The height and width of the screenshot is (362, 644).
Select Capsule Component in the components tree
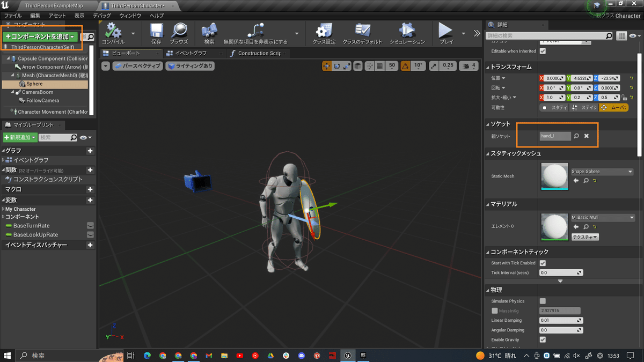click(x=52, y=58)
